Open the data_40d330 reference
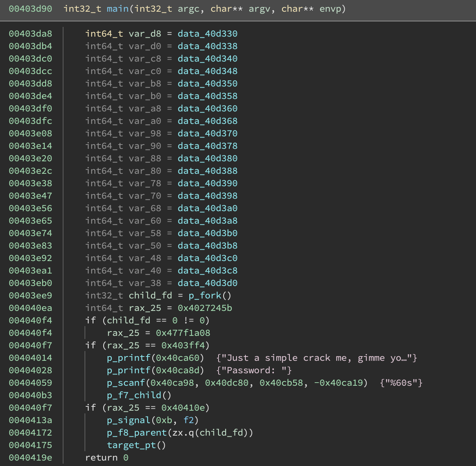This screenshot has width=476, height=466. (x=207, y=34)
